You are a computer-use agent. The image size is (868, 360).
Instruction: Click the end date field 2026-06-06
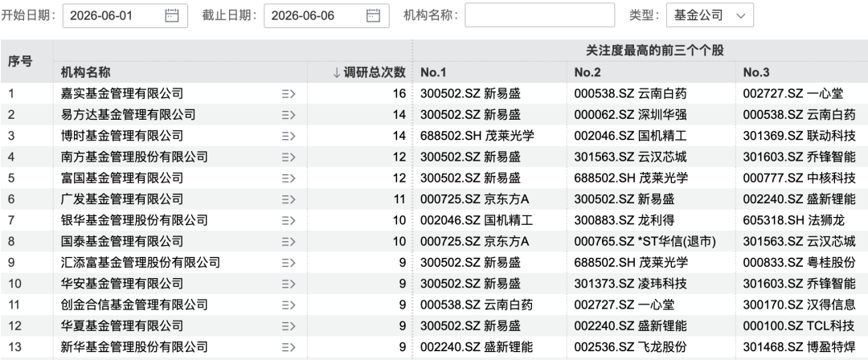326,15
